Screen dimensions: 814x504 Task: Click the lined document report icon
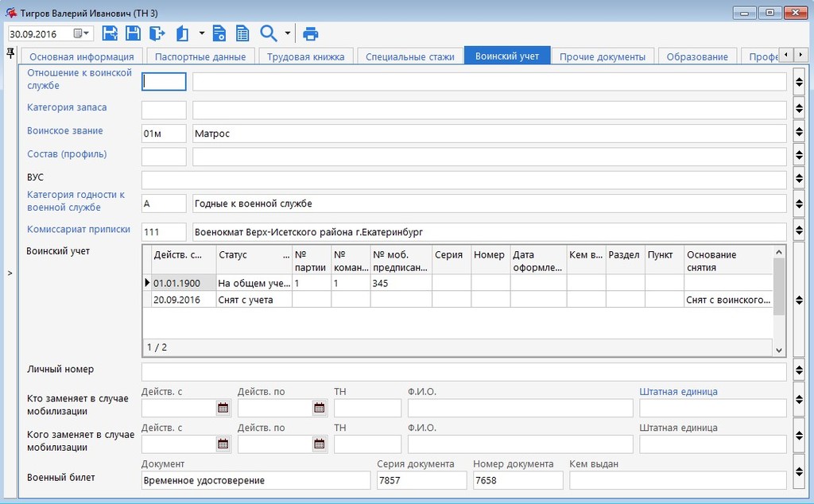click(x=242, y=33)
